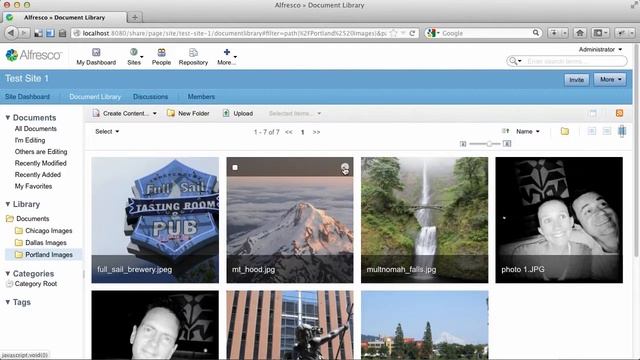The image size is (640, 360).
Task: Adjust the thumbnail size slider handle
Action: click(489, 144)
